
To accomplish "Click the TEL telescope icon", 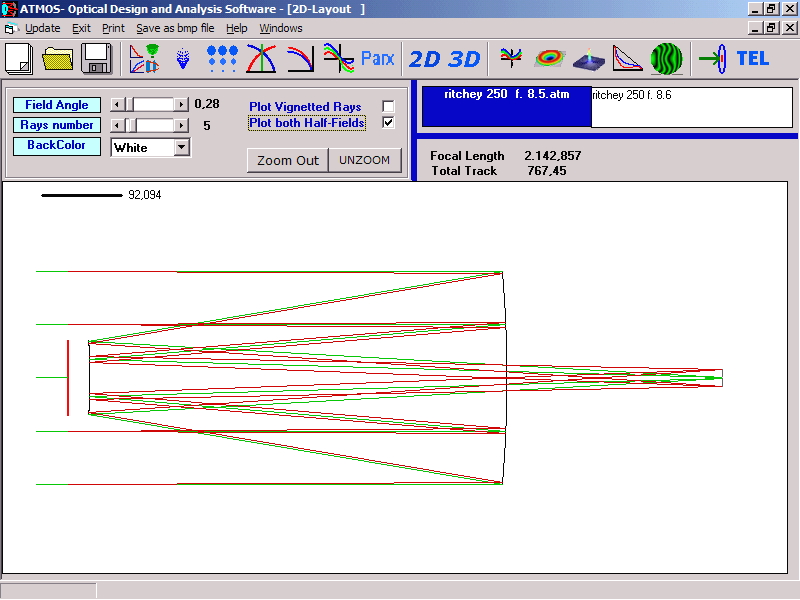I will pos(752,58).
